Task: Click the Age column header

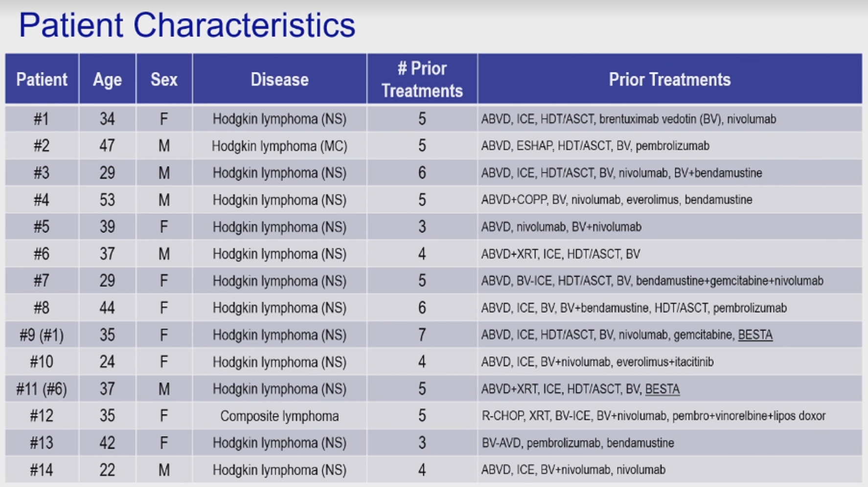Action: (x=107, y=79)
